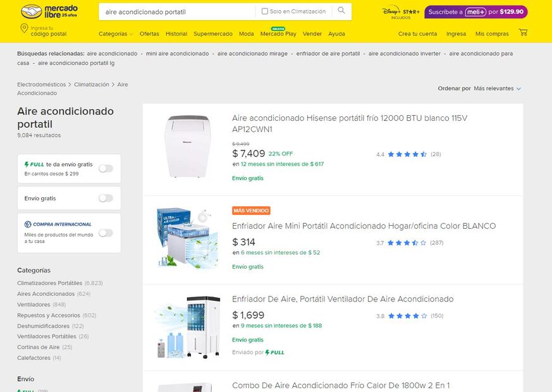
Task: Click the Mercado Libre logo
Action: pos(49,11)
